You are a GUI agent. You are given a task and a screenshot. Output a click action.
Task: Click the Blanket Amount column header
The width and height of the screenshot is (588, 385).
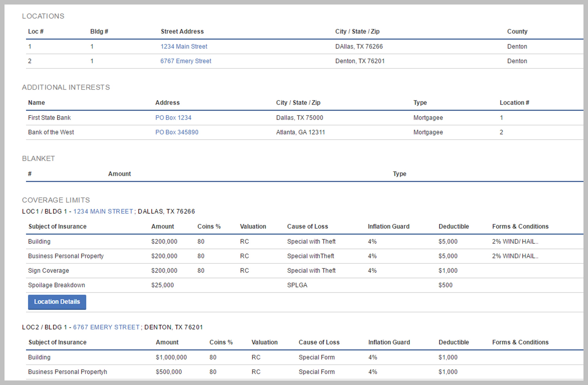(x=119, y=174)
